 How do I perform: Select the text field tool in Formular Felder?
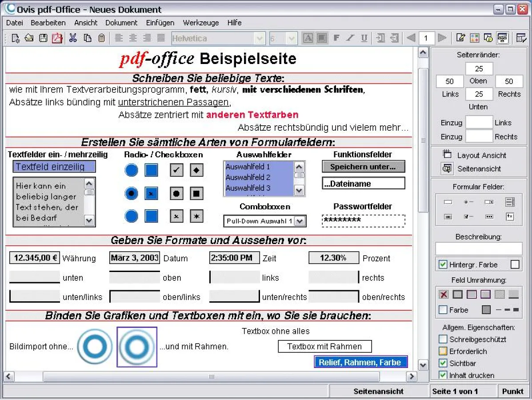pyautogui.click(x=448, y=202)
